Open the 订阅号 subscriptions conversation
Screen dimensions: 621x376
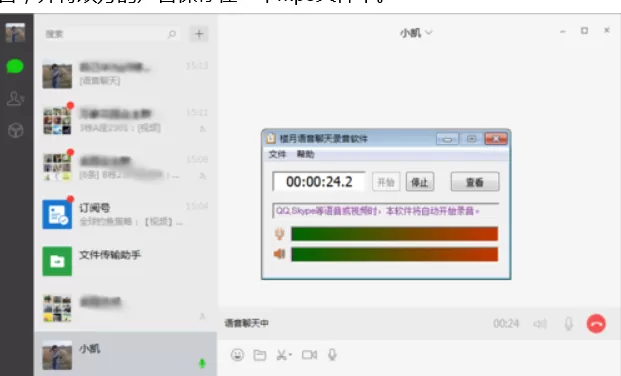[126, 214]
